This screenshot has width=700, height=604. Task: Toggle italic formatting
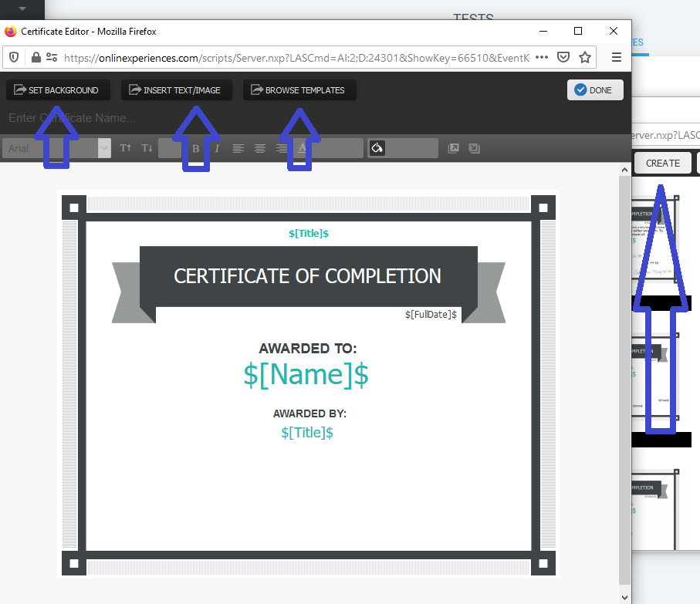tap(217, 149)
